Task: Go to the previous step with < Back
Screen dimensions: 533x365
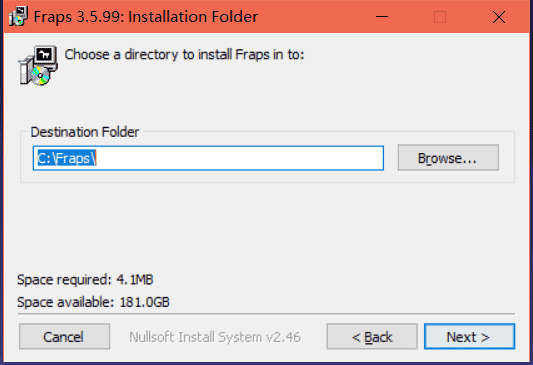Action: pos(372,336)
